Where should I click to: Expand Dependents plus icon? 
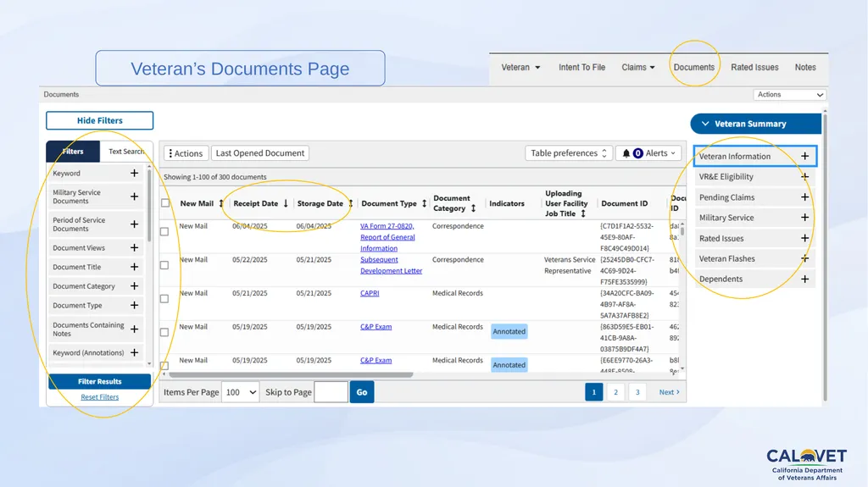pyautogui.click(x=805, y=279)
